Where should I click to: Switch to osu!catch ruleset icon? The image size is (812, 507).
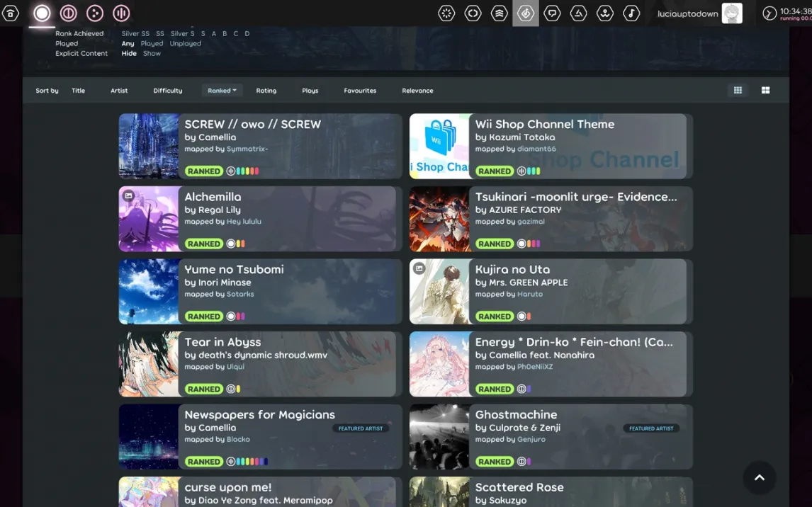[95, 13]
